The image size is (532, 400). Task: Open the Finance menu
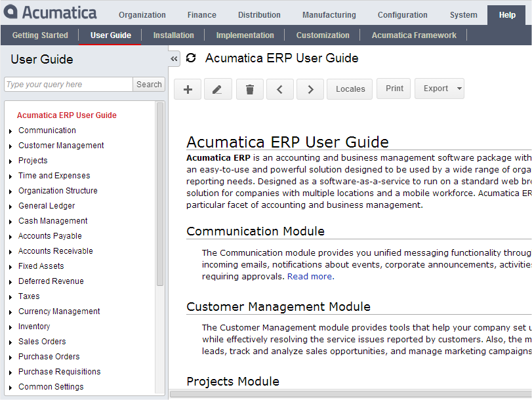click(x=202, y=15)
